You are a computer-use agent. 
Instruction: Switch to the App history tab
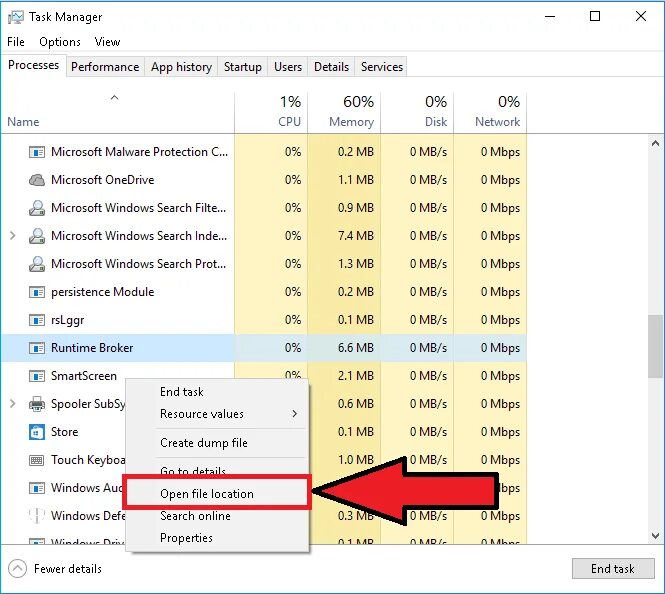(182, 67)
